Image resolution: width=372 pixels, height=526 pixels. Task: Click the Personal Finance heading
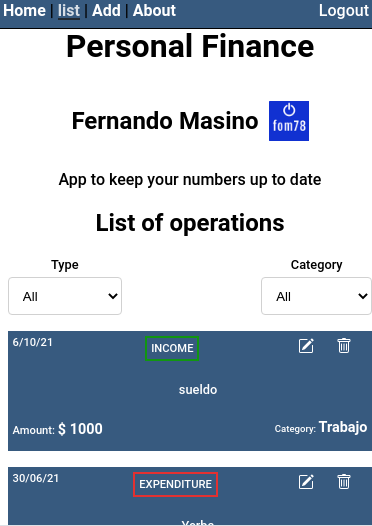pyautogui.click(x=190, y=46)
